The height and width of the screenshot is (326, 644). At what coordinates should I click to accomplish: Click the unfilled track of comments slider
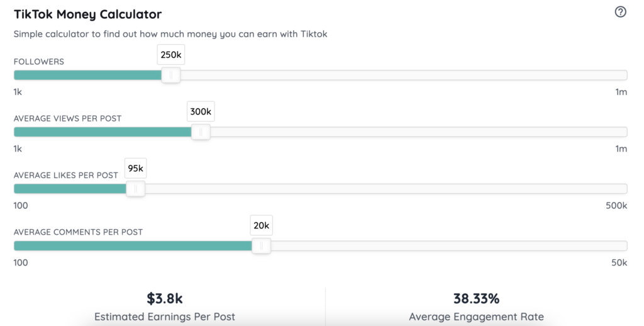[449, 246]
